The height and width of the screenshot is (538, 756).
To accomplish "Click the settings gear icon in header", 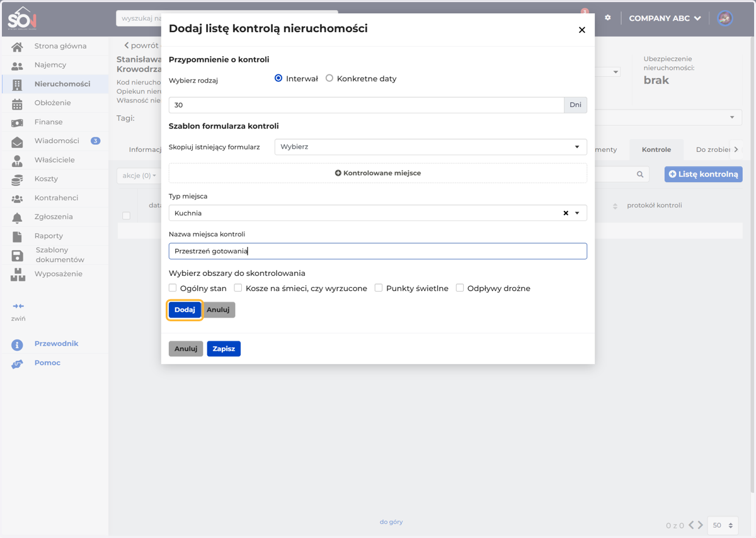I will [x=608, y=18].
